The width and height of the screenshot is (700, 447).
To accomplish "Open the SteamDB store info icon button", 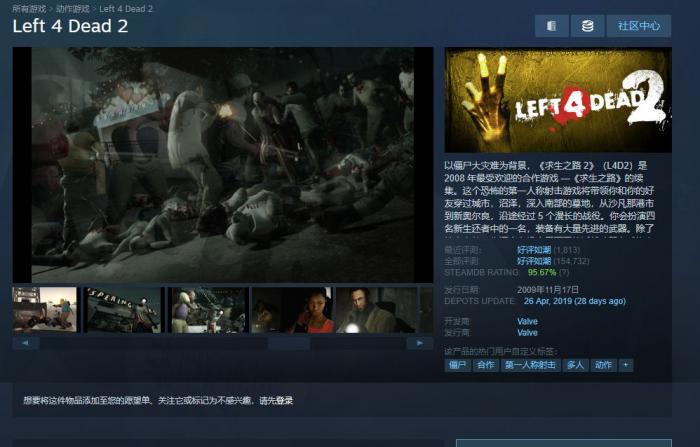I will click(552, 26).
